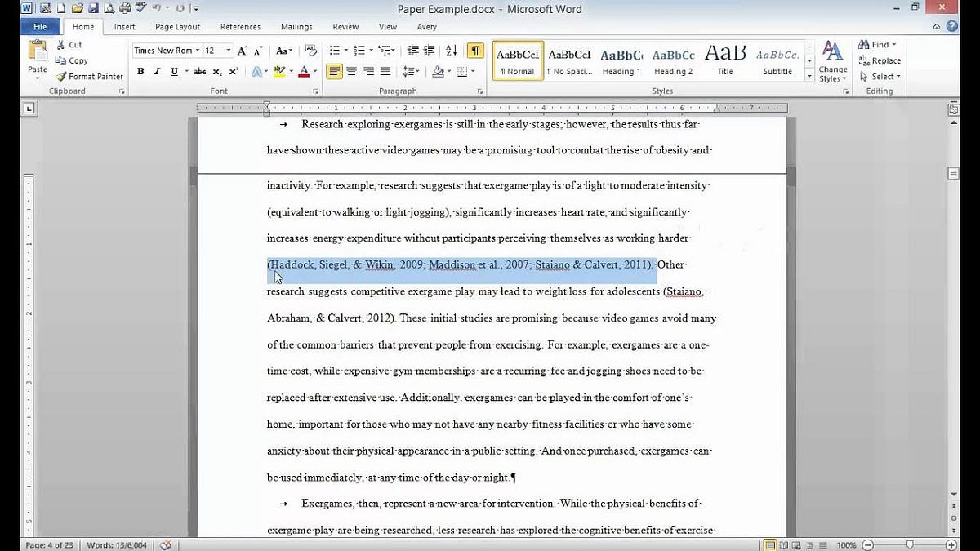Apply strikethrough formatting to text

pos(200,72)
